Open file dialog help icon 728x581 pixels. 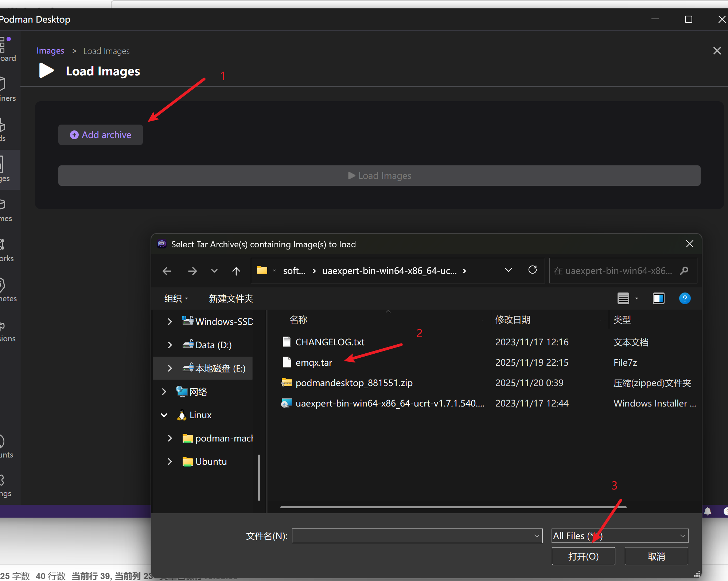(x=685, y=298)
